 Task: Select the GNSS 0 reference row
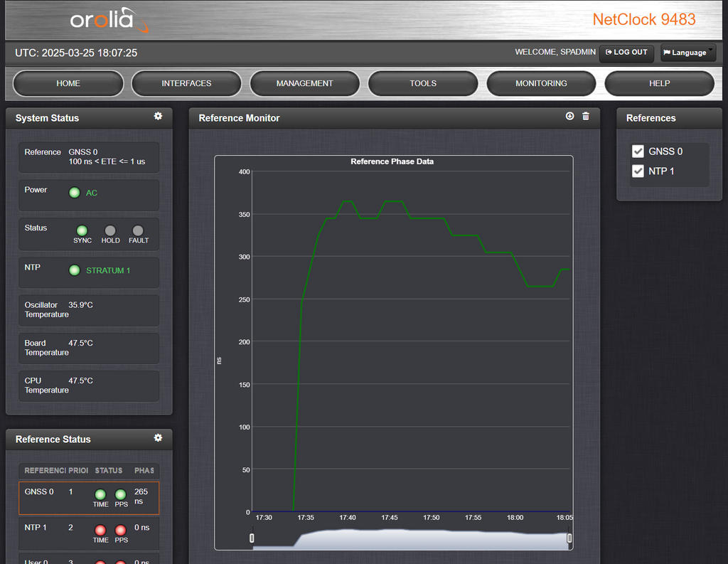click(89, 498)
